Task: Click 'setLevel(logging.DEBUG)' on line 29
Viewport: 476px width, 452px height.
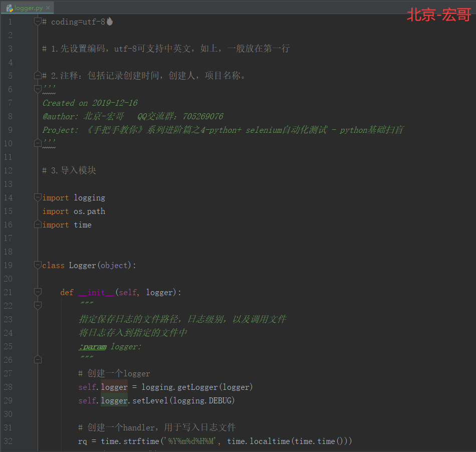Action: (184, 401)
